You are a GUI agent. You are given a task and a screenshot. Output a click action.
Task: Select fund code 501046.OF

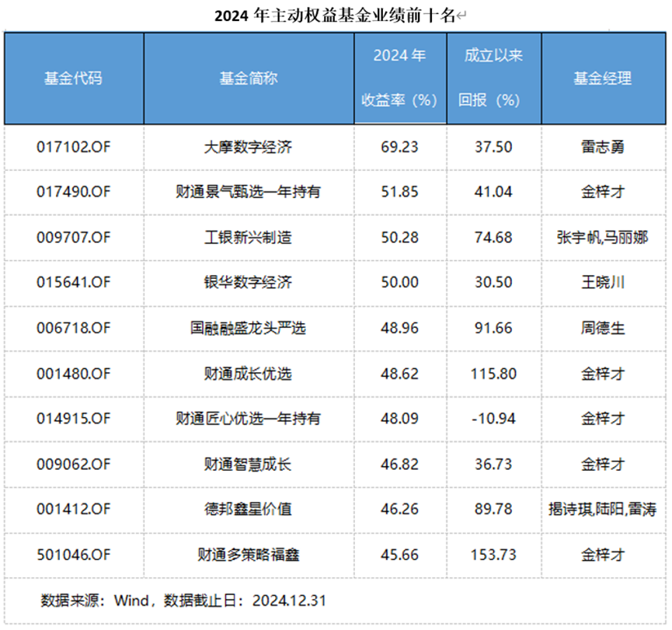[73, 555]
